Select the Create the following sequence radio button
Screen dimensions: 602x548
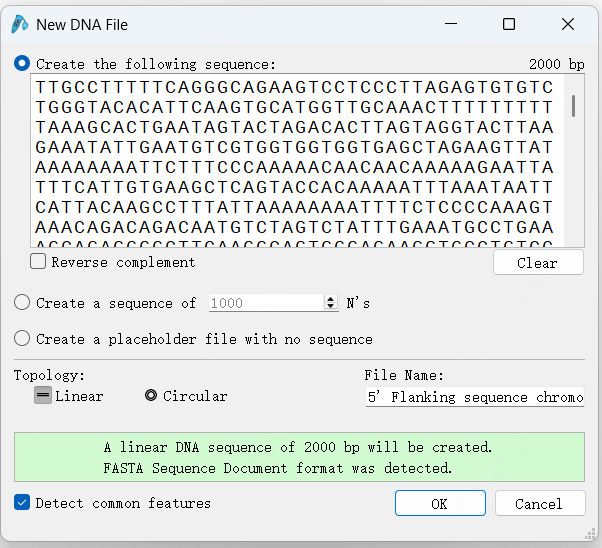tap(22, 63)
